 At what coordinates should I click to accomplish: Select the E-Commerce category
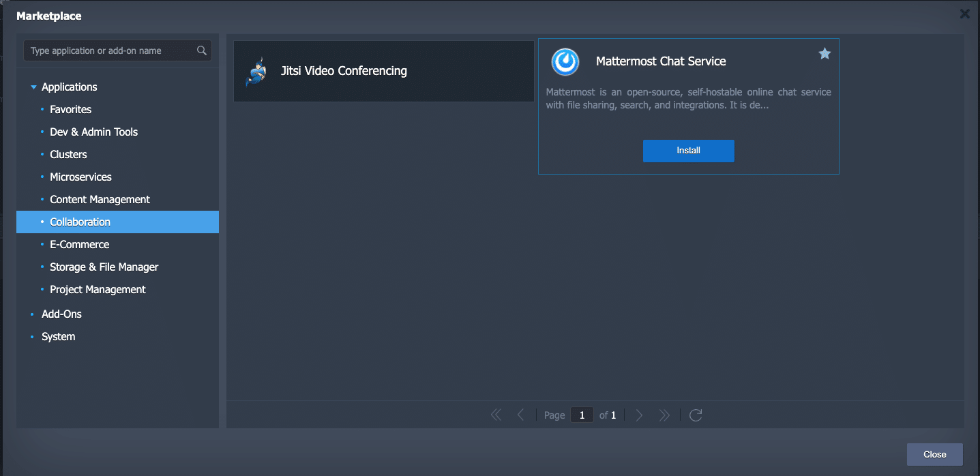[x=117, y=244]
